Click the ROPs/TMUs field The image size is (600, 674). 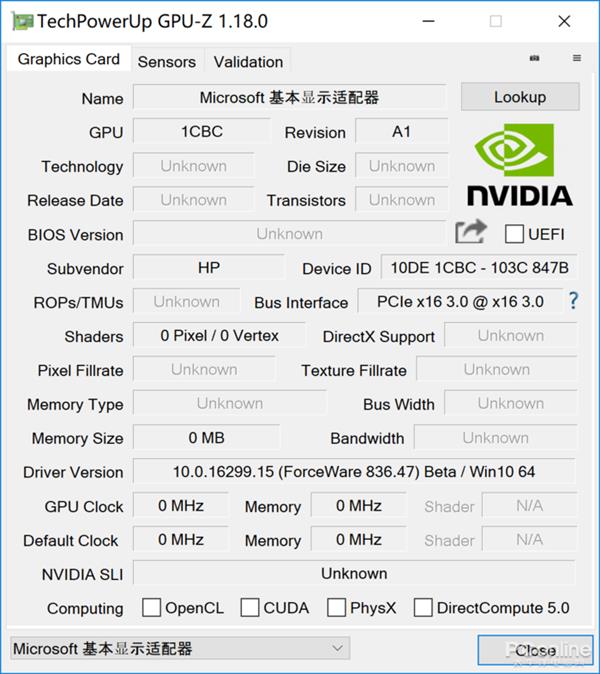click(187, 302)
